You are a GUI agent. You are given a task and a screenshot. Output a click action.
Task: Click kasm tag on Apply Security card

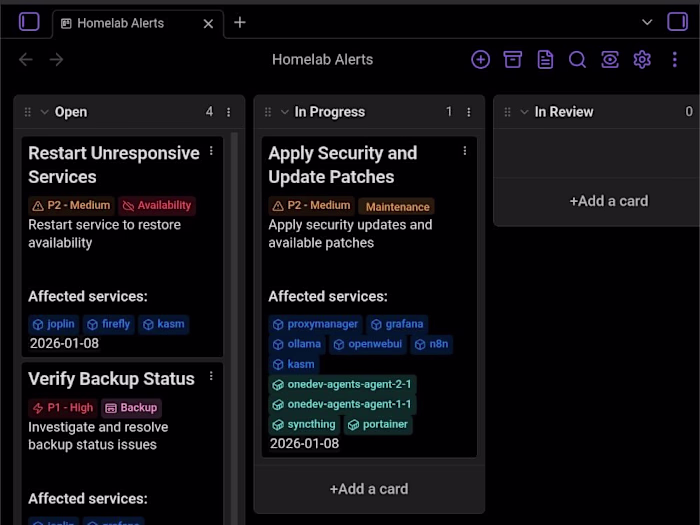click(x=294, y=364)
